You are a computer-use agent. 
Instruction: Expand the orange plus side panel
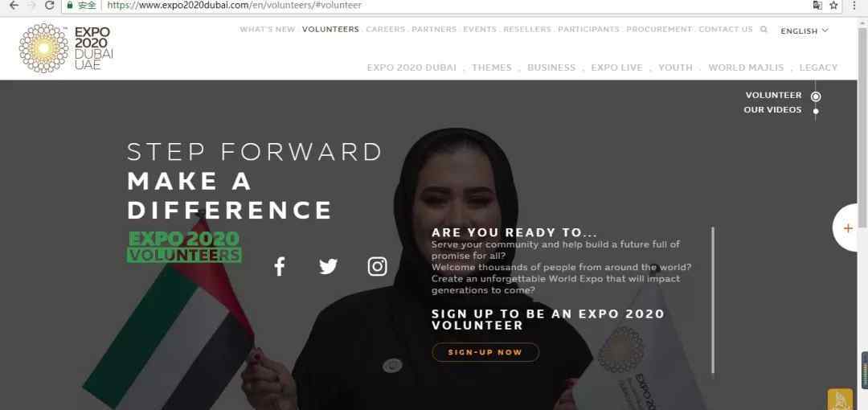pyautogui.click(x=848, y=228)
